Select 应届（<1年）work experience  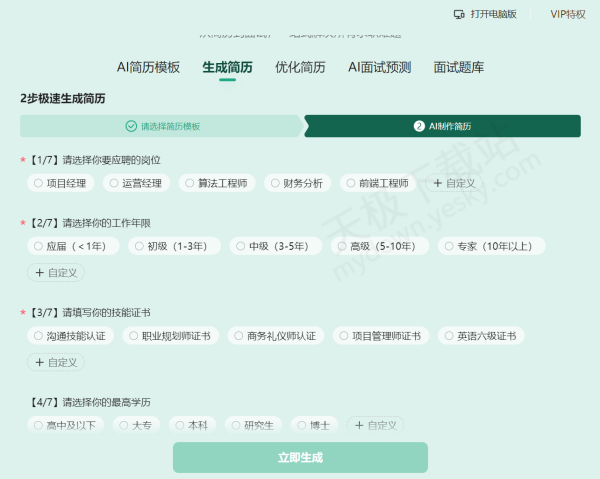(x=73, y=246)
